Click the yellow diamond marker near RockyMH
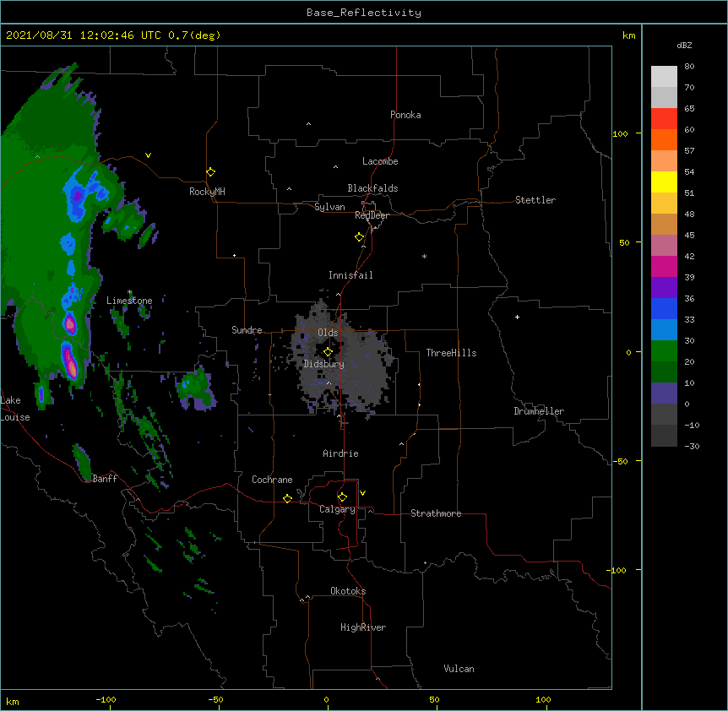This screenshot has height=711, width=728. [x=210, y=172]
